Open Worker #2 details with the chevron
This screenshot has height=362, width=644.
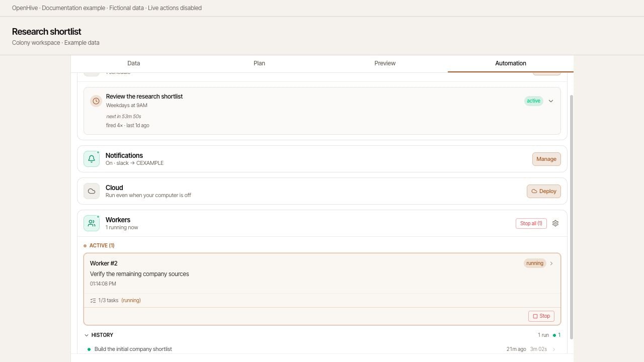click(x=551, y=263)
